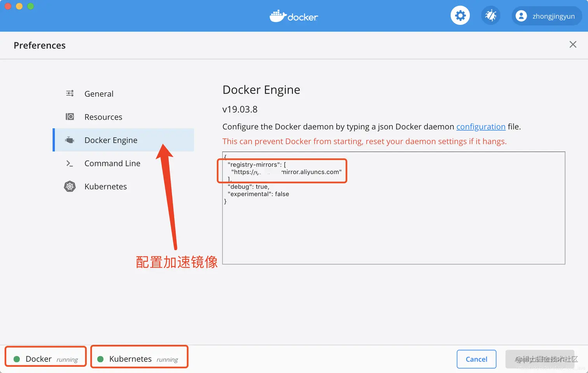Click the "experimental": false line
Screen dimensions: 588x373
[x=258, y=194]
